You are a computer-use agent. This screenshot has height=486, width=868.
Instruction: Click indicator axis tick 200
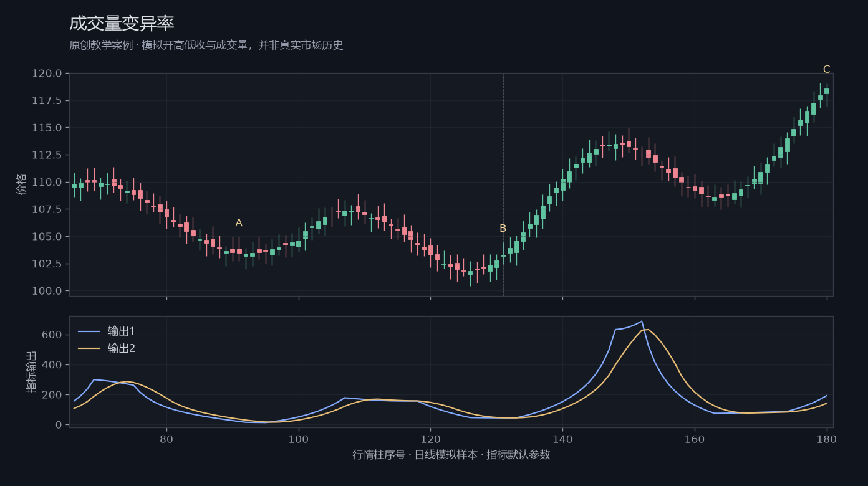coord(53,395)
